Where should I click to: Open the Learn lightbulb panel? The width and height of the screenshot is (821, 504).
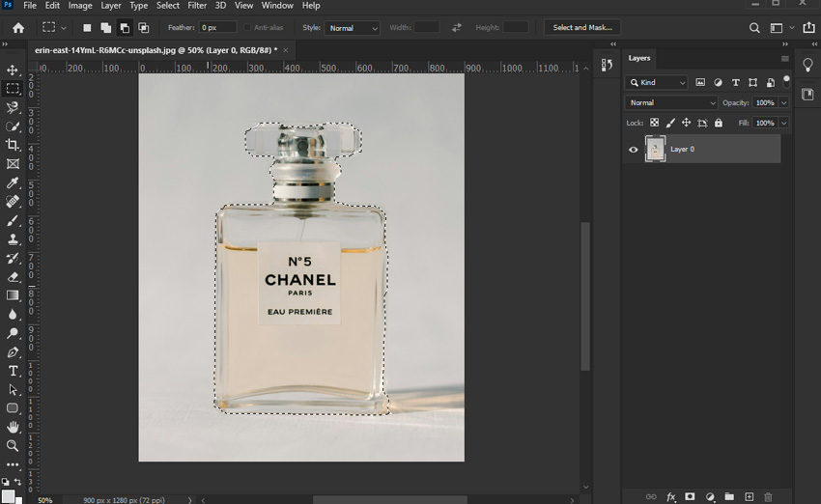pos(807,65)
